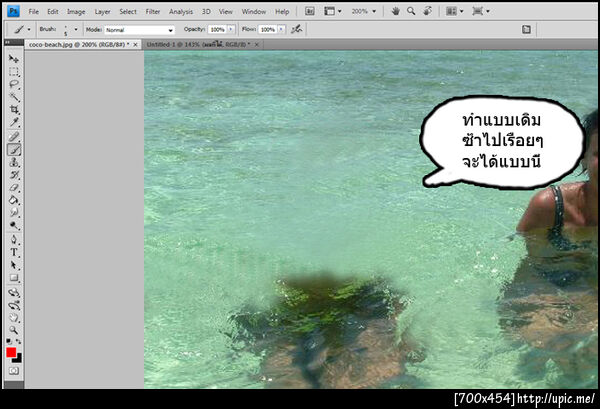
Task: Open the Analysis menu
Action: 181,12
